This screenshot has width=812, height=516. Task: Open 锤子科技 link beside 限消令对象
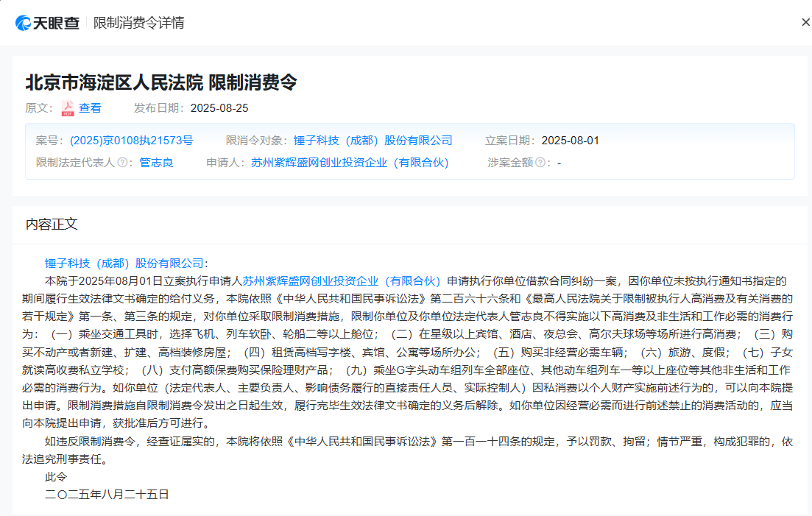point(373,141)
